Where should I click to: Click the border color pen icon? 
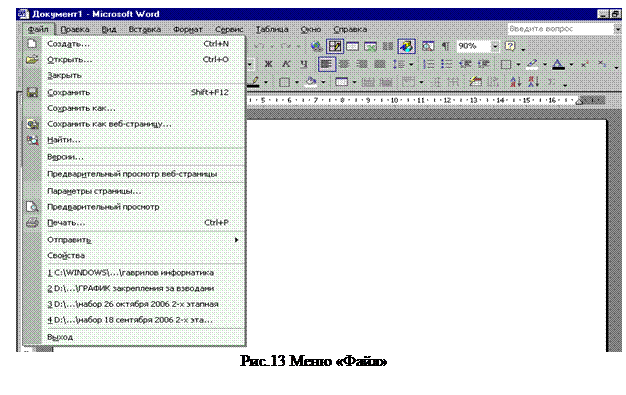(254, 82)
